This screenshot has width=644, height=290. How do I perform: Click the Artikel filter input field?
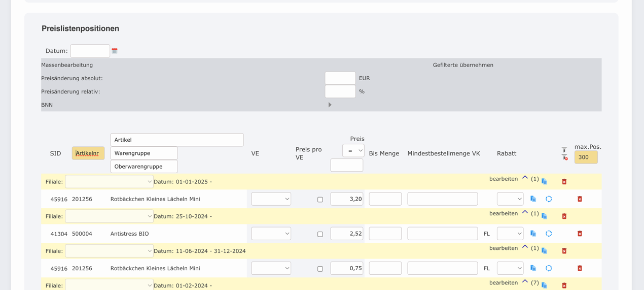coord(176,140)
